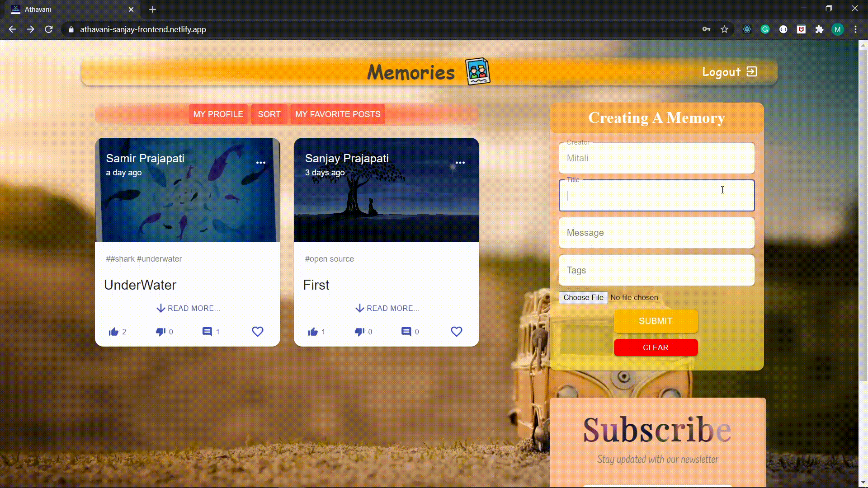The image size is (868, 488).
Task: Click the thumbs down icon on First post
Action: click(x=360, y=331)
